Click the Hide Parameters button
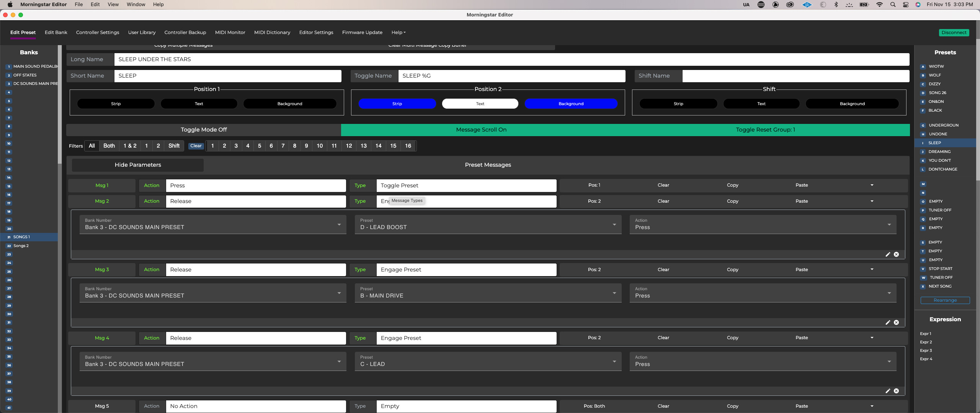 click(x=138, y=165)
